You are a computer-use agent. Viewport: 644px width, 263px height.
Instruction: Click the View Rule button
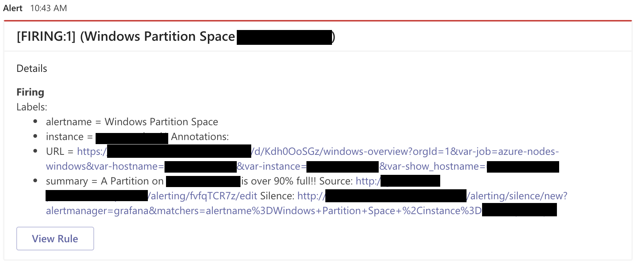tap(55, 239)
